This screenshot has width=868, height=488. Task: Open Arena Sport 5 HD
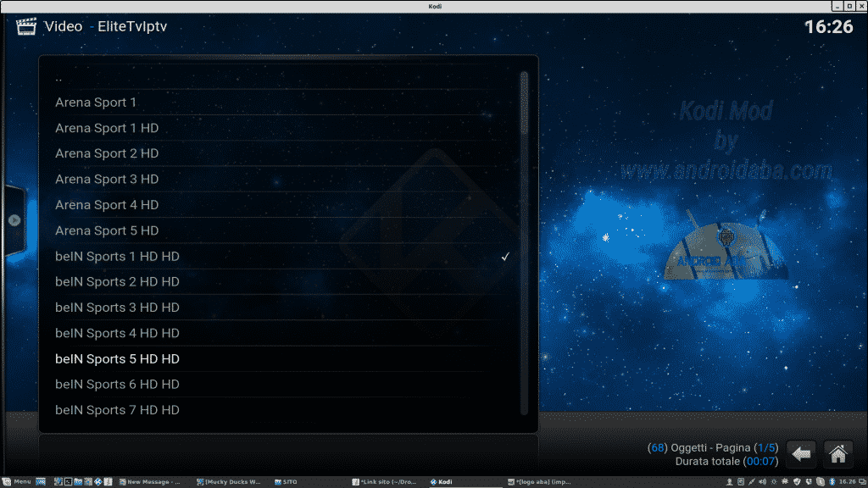click(x=280, y=230)
